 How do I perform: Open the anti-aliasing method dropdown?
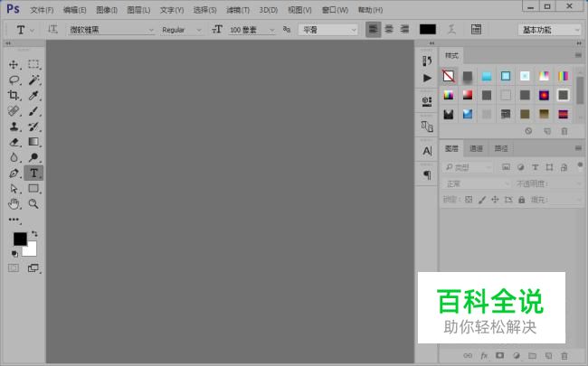(x=327, y=30)
